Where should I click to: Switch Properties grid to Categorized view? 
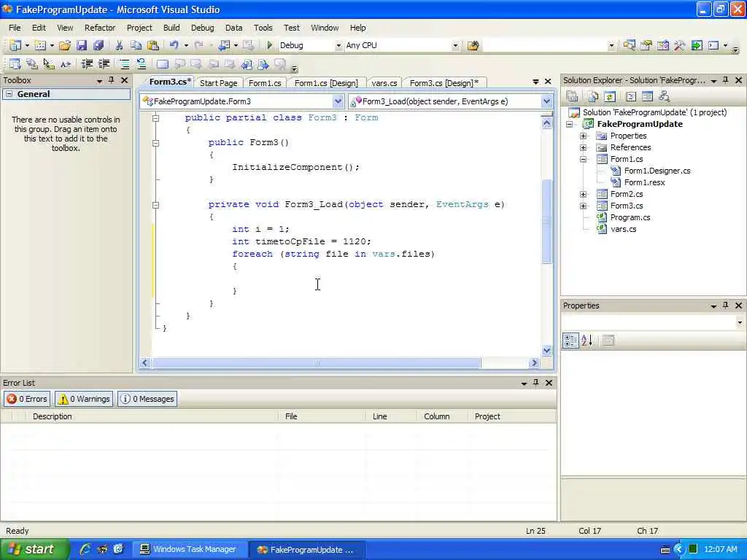(570, 340)
